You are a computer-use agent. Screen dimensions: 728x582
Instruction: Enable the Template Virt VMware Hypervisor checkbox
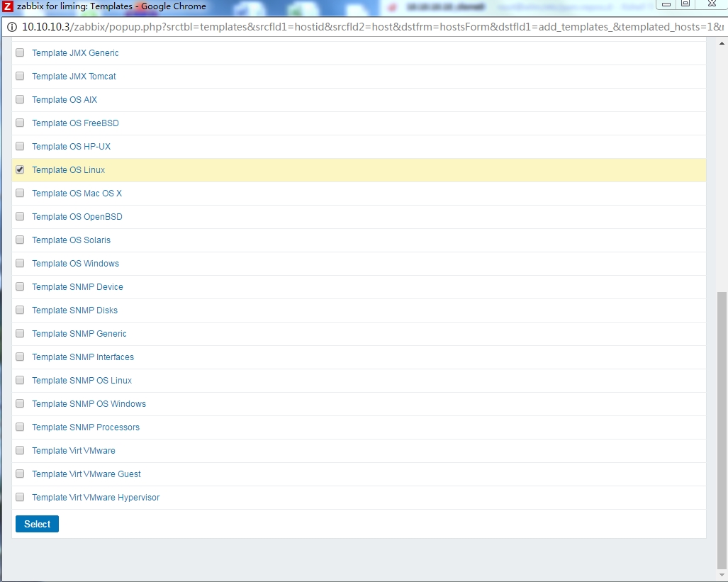pos(20,496)
